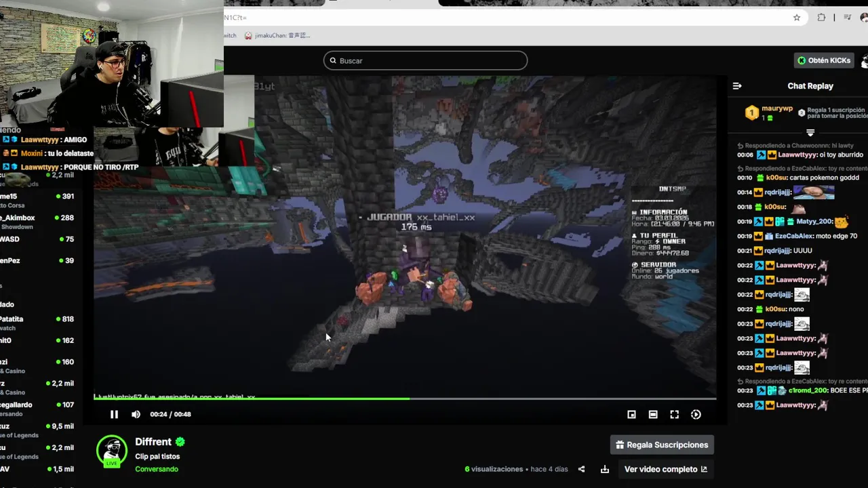Open browser media control icon in toolbar
This screenshot has height=488, width=868.
tap(847, 18)
